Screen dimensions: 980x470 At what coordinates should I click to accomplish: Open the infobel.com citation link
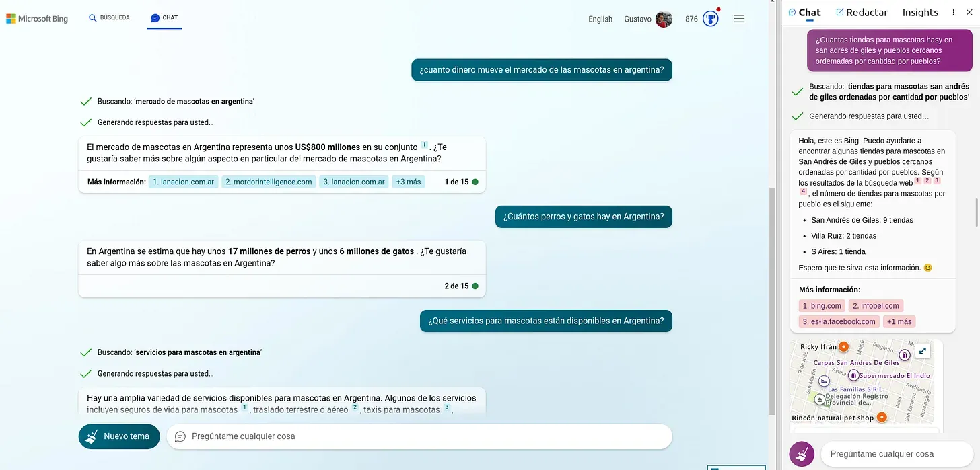876,305
